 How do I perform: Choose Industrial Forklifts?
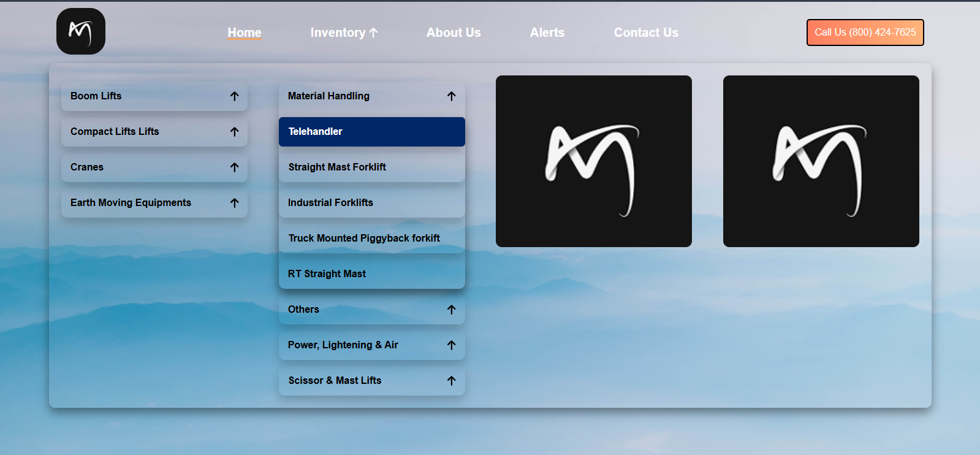(x=372, y=203)
